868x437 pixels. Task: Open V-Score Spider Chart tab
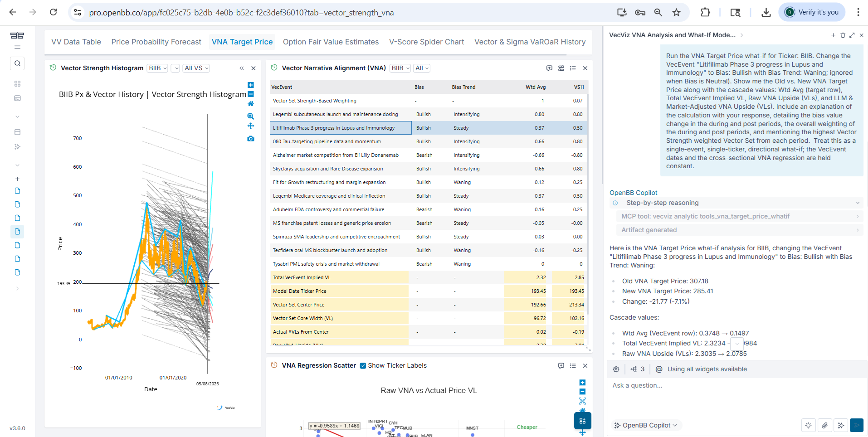pos(427,42)
